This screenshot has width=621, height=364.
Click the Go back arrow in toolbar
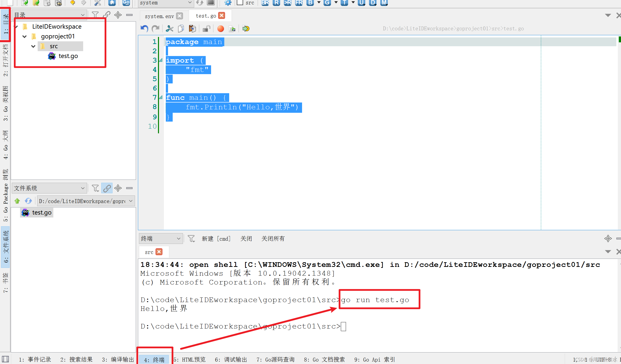[x=72, y=3]
